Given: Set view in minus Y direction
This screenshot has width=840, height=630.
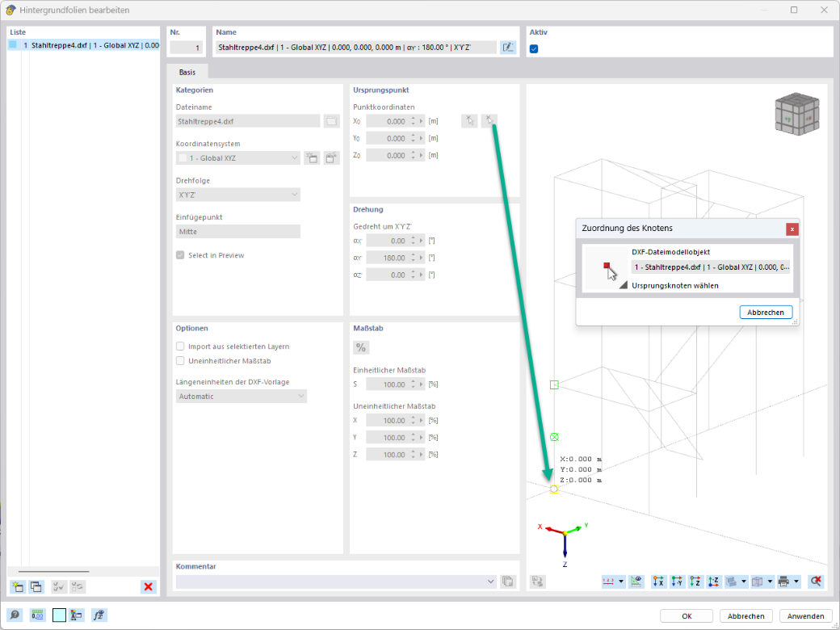Looking at the screenshot, I should tap(677, 582).
